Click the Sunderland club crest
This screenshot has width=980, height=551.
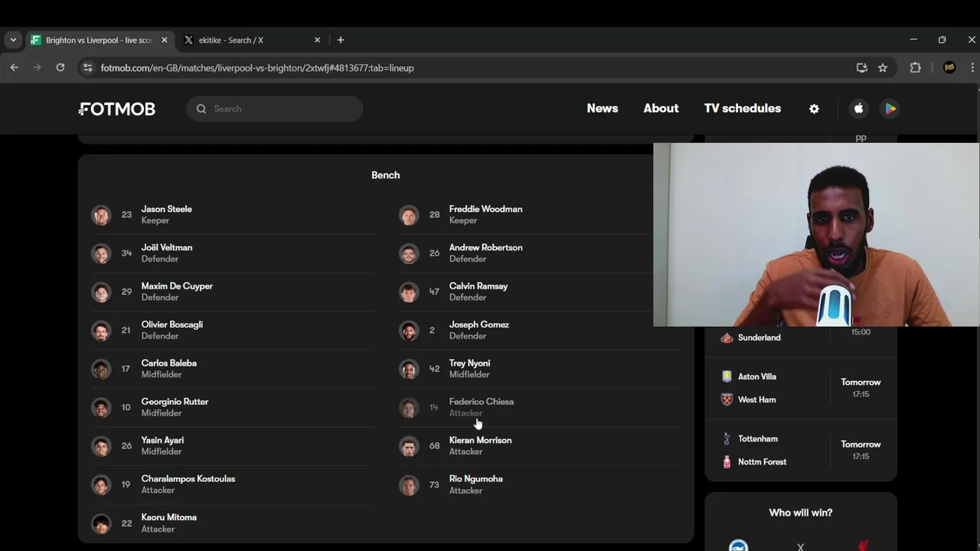tap(727, 337)
